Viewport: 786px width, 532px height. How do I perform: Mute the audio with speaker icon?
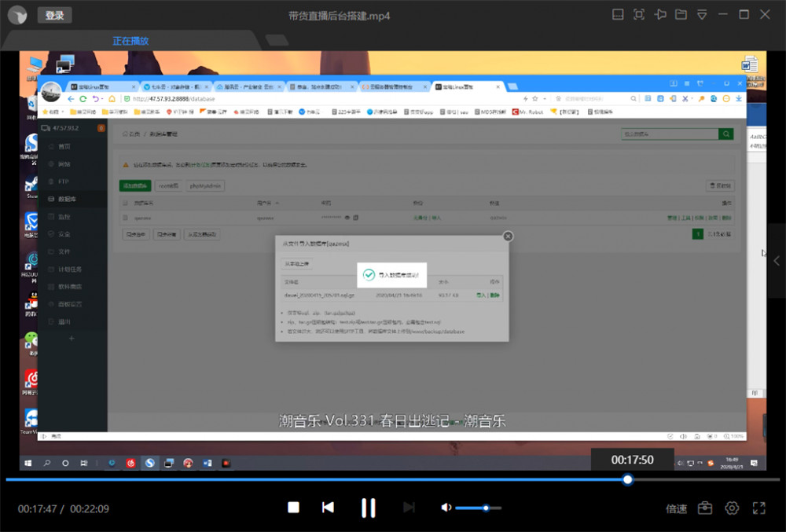coord(446,508)
